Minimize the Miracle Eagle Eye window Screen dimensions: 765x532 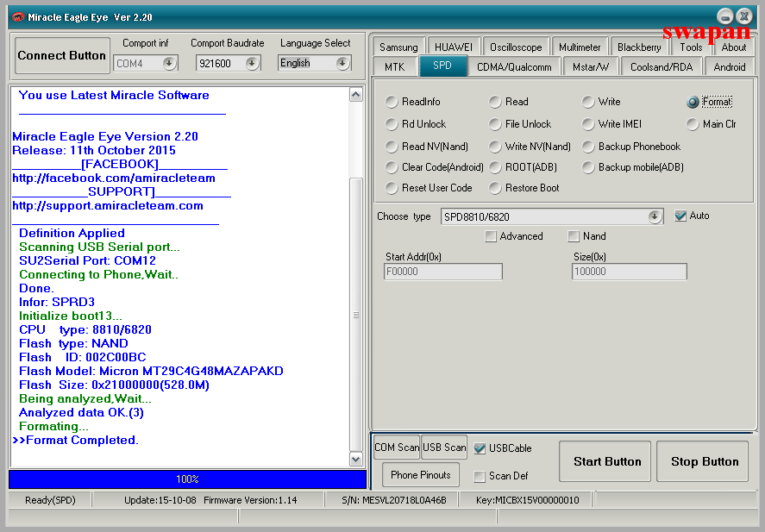click(725, 17)
